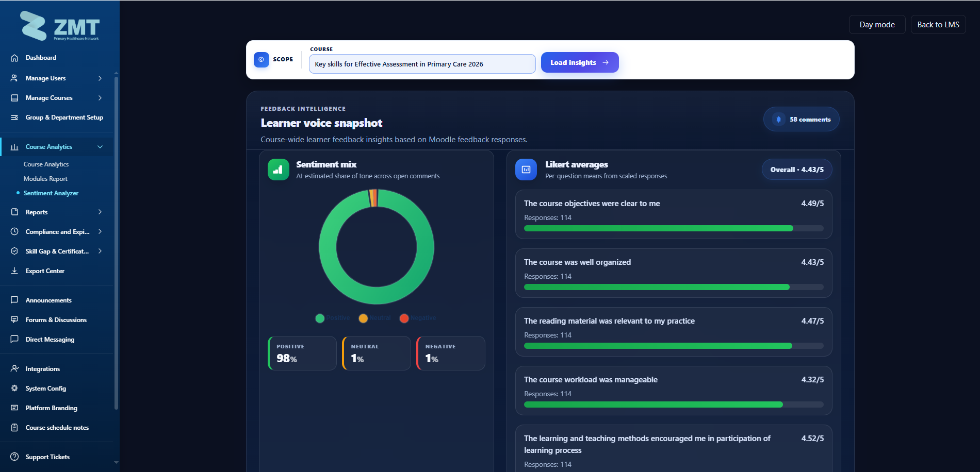Expand the Manage Users submenu chevron
Viewport: 980px width, 472px height.
coord(100,78)
